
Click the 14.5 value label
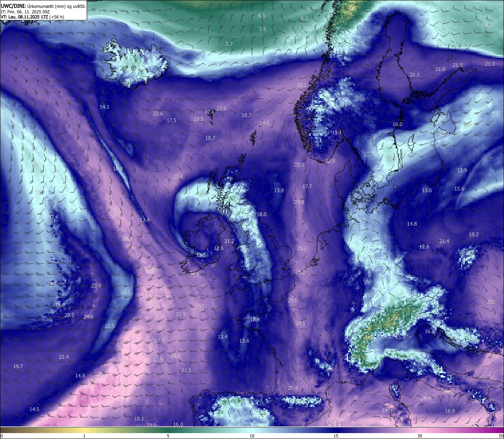pos(34,409)
